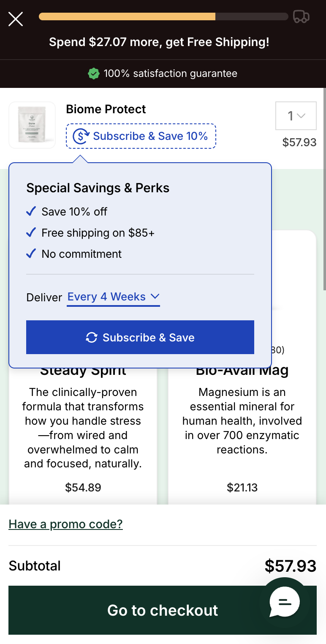Click the checkmark beside No commitment

coord(31,254)
